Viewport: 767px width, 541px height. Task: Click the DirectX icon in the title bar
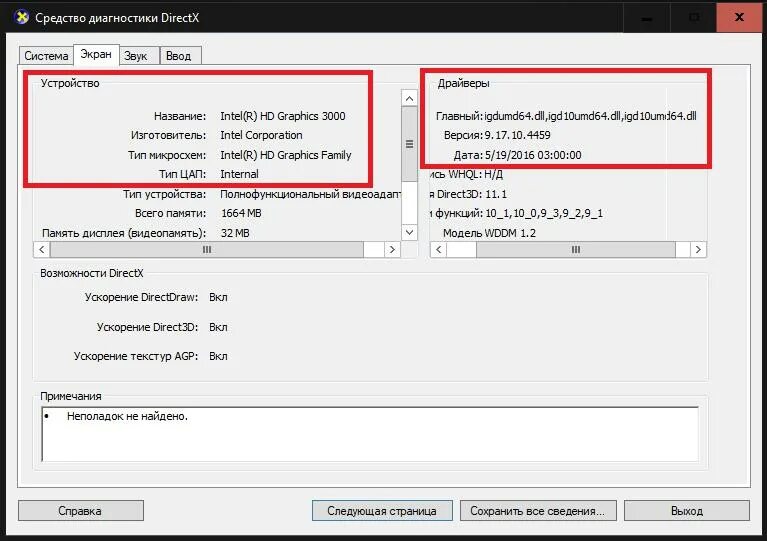[21, 17]
